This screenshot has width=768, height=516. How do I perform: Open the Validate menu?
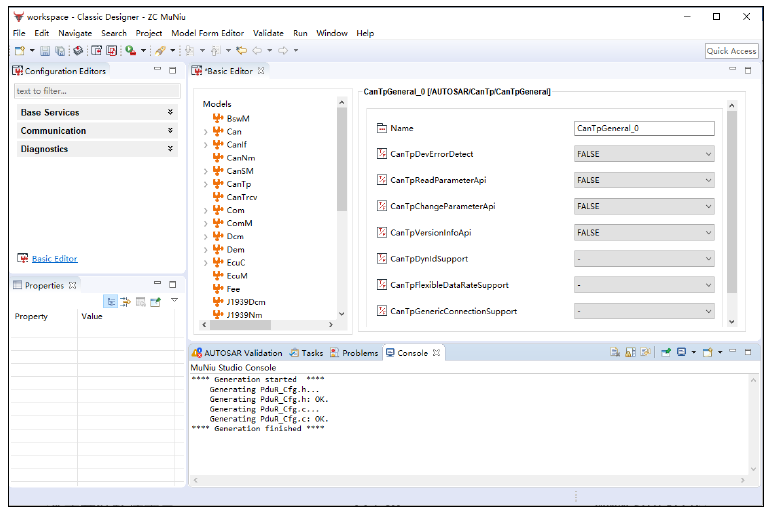click(x=268, y=33)
